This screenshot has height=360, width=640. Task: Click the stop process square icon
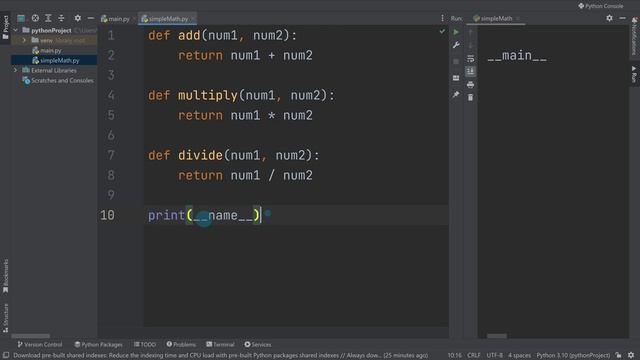(x=456, y=62)
